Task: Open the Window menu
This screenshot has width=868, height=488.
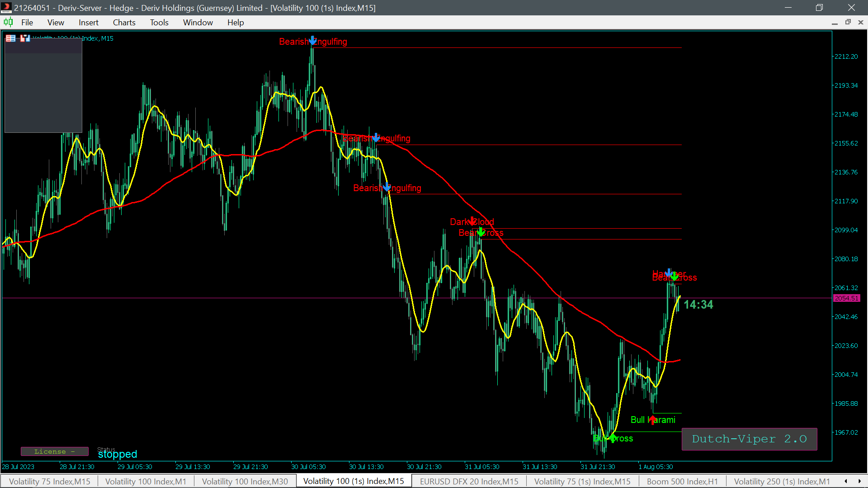Action: point(198,22)
